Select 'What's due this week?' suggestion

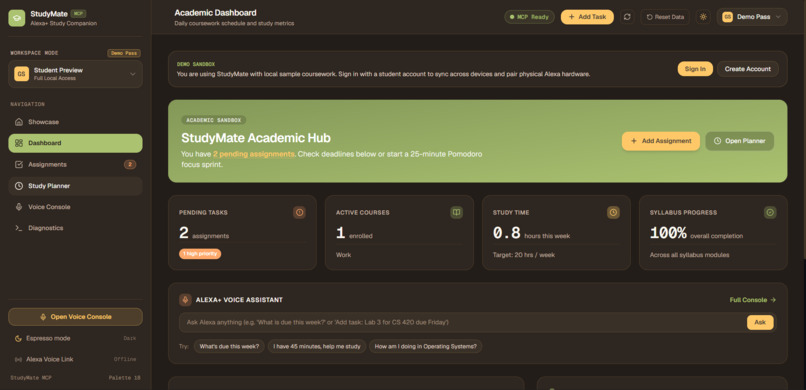coord(229,346)
